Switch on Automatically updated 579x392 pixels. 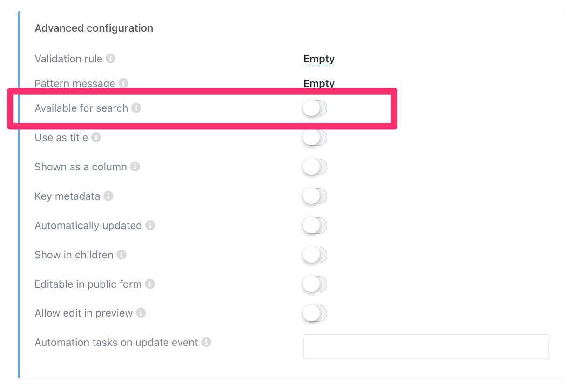(315, 226)
